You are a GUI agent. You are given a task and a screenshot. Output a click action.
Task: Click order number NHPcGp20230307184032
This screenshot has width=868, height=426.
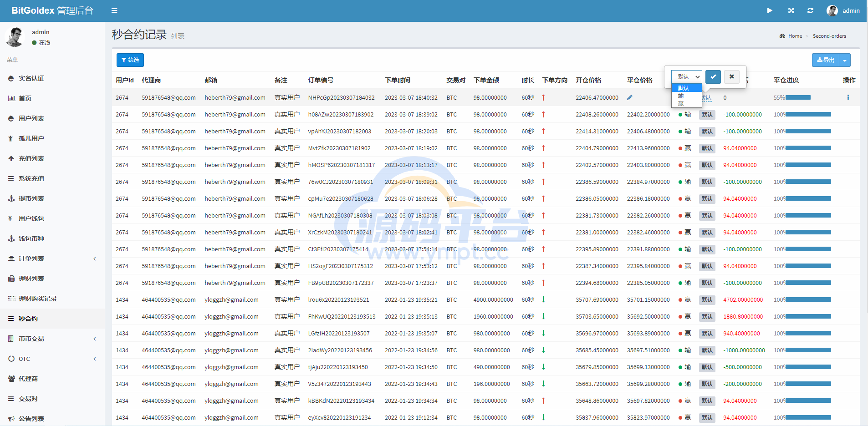click(341, 97)
